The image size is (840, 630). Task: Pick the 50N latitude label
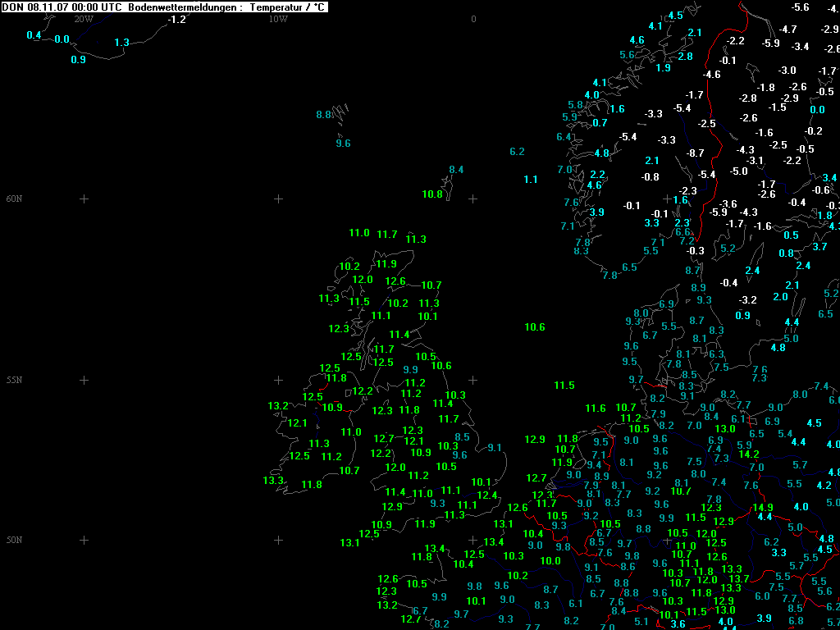click(15, 540)
